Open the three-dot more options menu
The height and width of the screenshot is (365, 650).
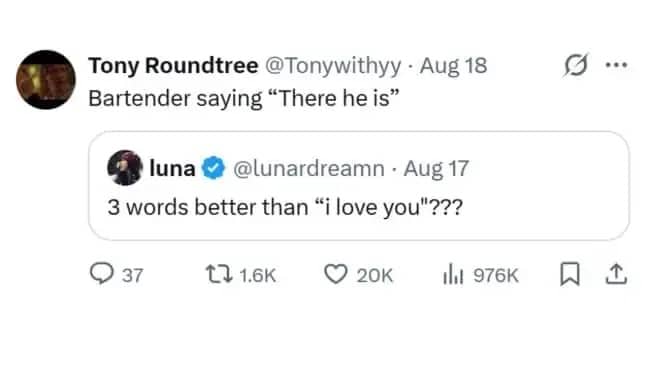tap(616, 65)
